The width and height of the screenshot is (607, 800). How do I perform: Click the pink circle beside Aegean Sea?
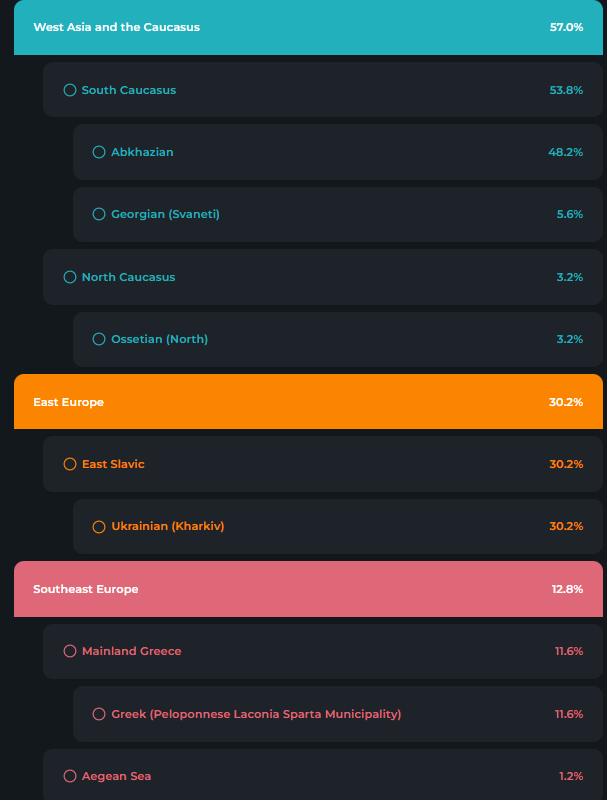point(70,776)
